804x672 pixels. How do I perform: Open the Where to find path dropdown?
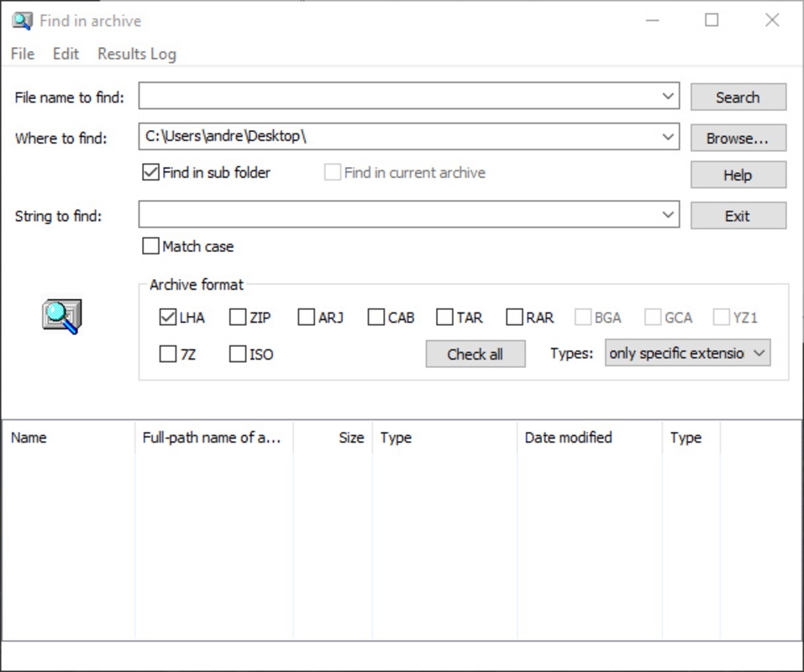coord(668,136)
